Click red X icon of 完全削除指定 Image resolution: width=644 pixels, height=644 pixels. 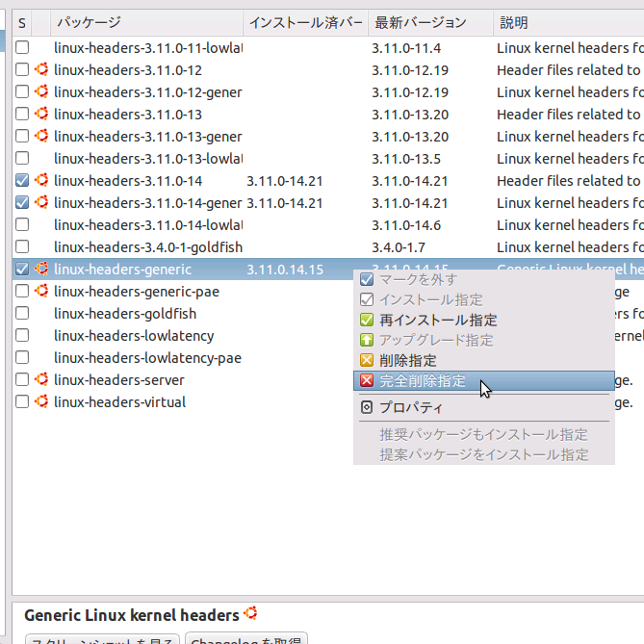point(367,381)
